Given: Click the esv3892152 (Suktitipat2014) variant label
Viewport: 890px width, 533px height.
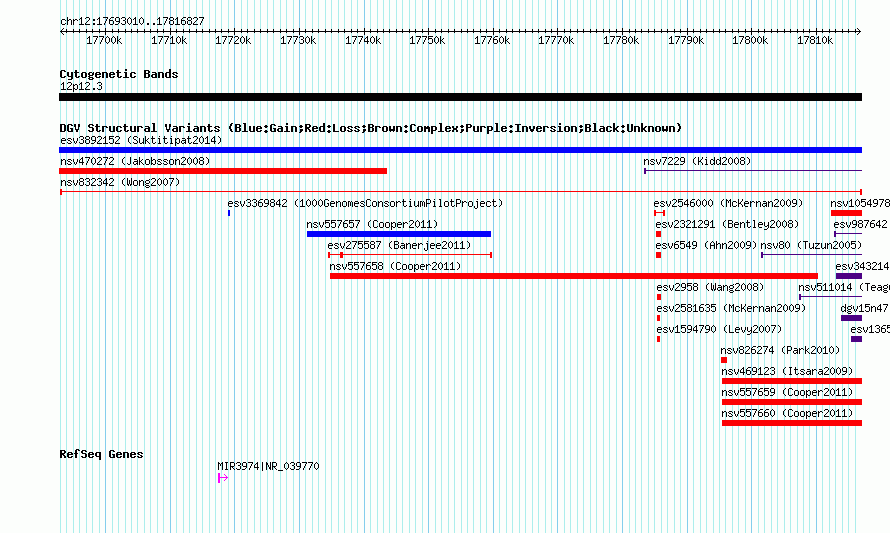Looking at the screenshot, I should click(x=141, y=140).
